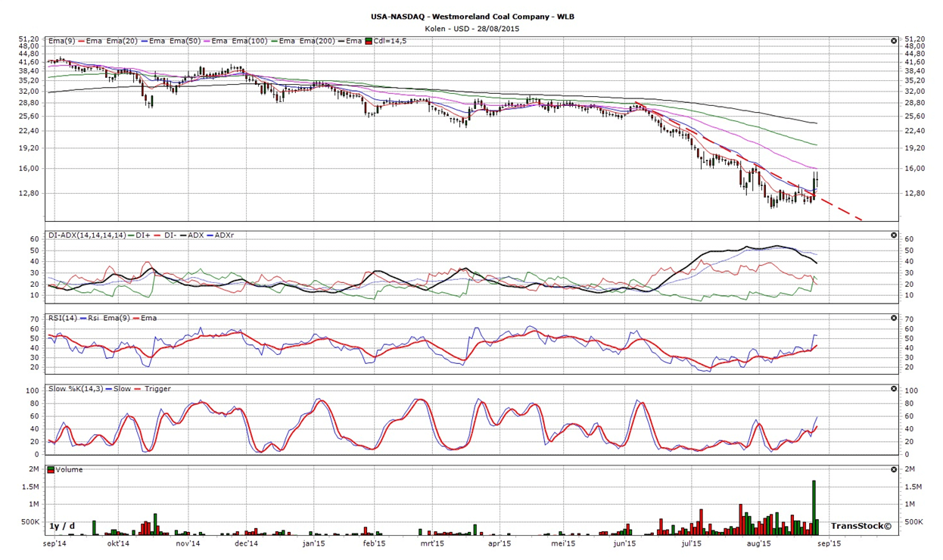This screenshot has width=943, height=560.
Task: Click the Volume legend label
Action: coord(69,470)
